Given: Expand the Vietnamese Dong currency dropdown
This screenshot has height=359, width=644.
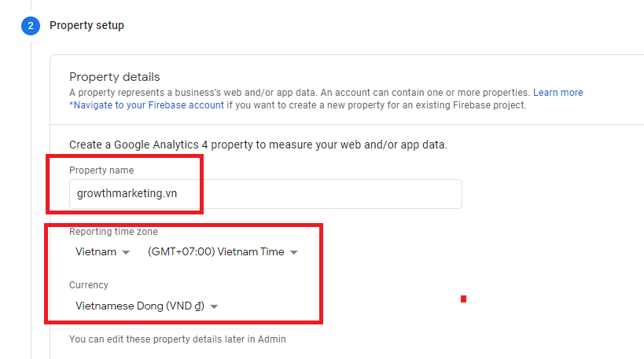Looking at the screenshot, I should [x=146, y=306].
